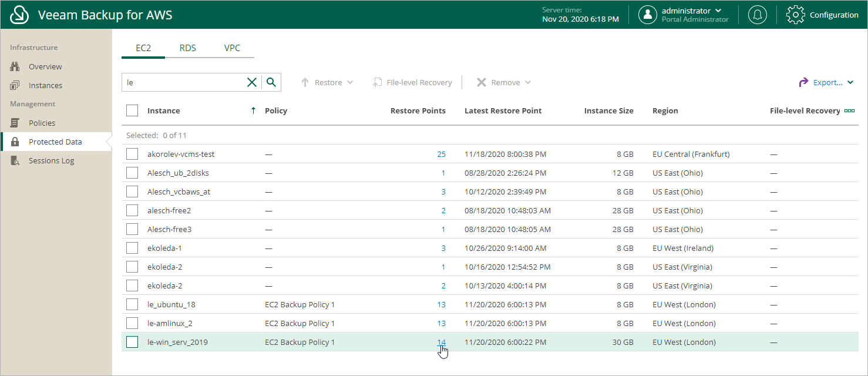The height and width of the screenshot is (376, 868).
Task: Open 13 restore points for le_ubuntu_18
Action: pyautogui.click(x=441, y=304)
